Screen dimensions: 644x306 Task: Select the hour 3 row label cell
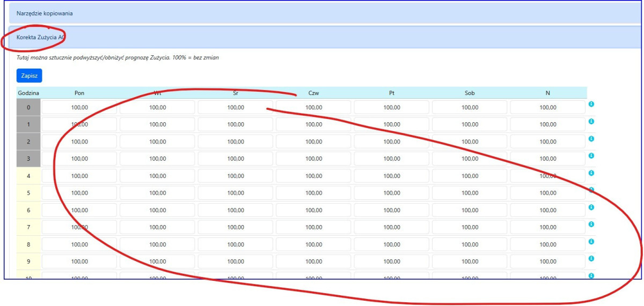[28, 159]
